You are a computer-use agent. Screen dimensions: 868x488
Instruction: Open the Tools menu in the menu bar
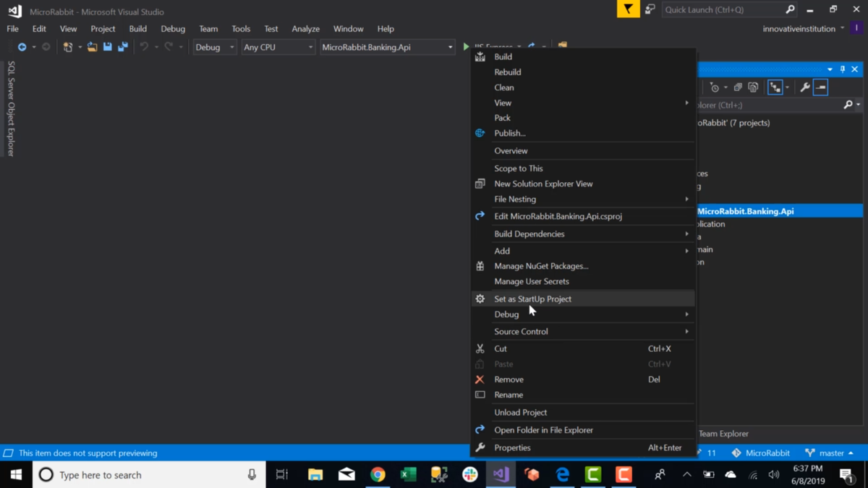click(241, 29)
